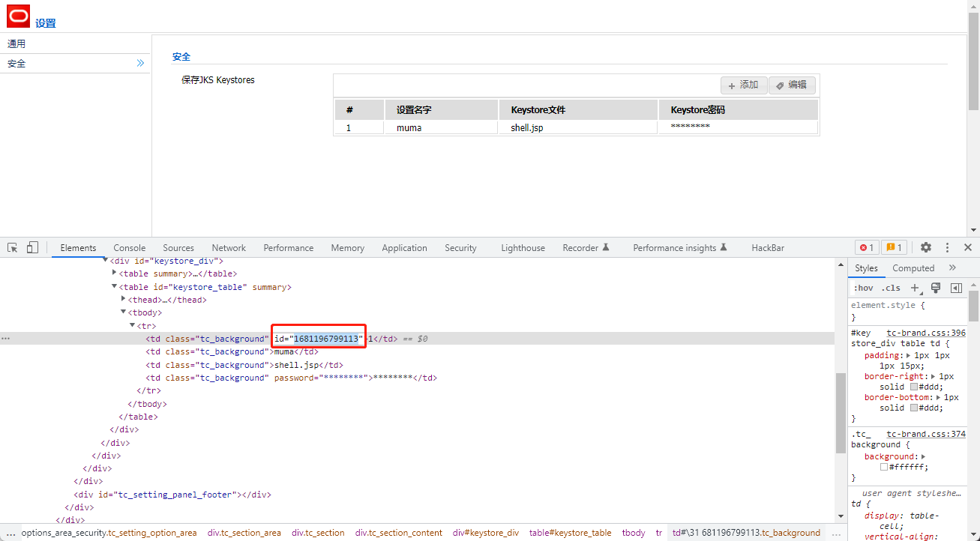Select the inspect element picker icon
This screenshot has width=980, height=541.
(x=13, y=247)
